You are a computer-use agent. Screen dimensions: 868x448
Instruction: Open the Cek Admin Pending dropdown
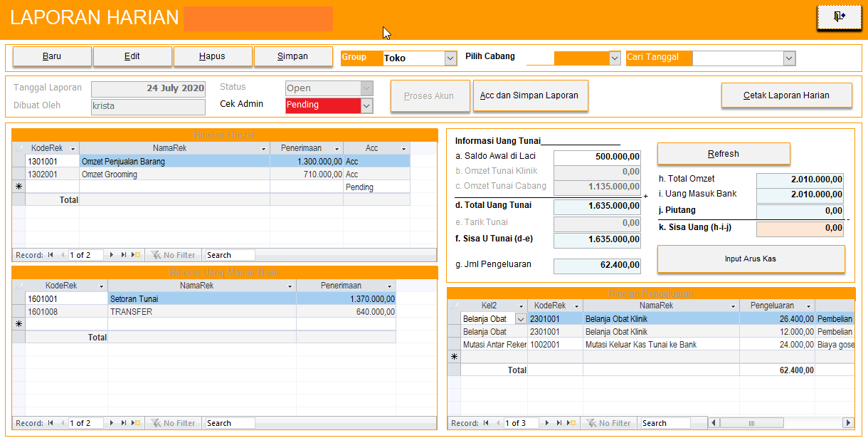coord(366,105)
